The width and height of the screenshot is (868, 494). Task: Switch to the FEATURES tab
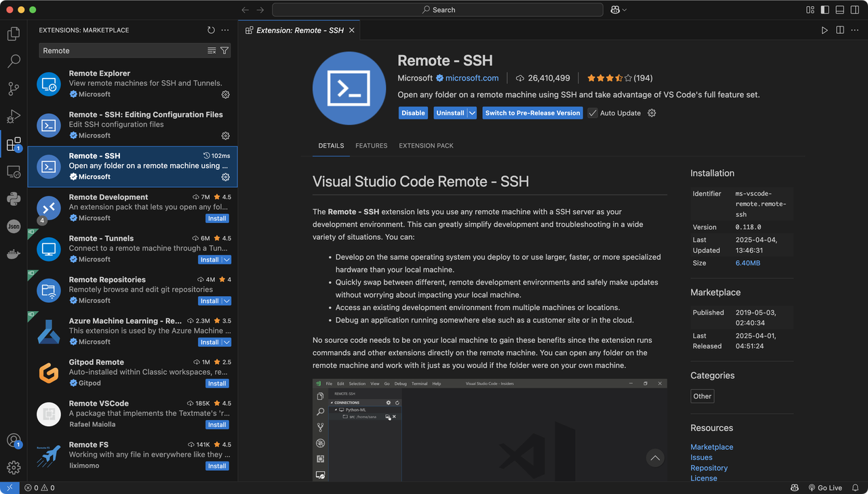tap(372, 146)
